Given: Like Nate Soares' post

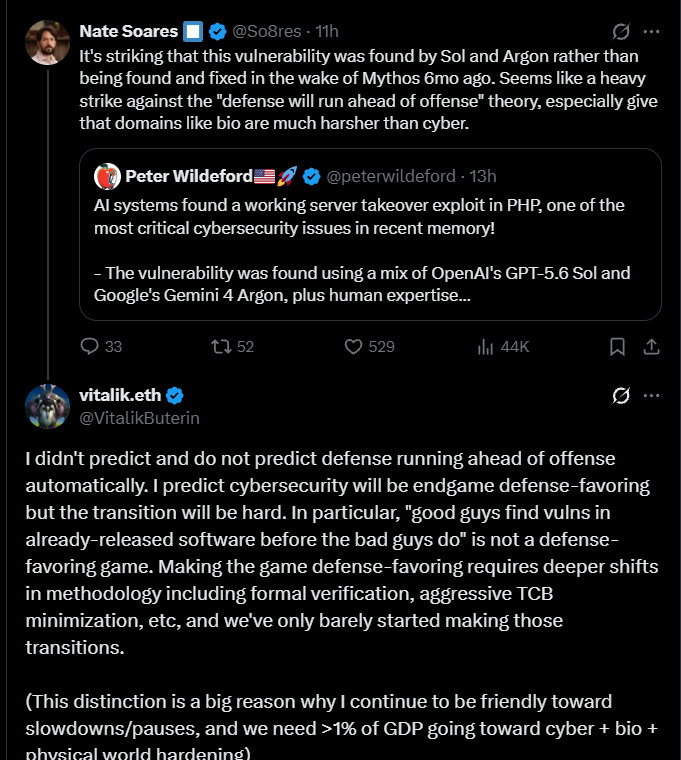Looking at the screenshot, I should [369, 347].
